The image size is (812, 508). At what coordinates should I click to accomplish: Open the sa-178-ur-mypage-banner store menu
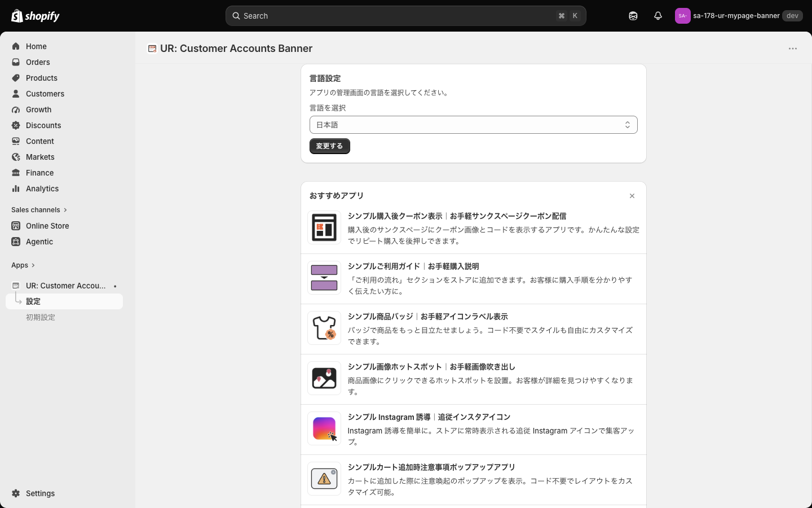(x=738, y=16)
